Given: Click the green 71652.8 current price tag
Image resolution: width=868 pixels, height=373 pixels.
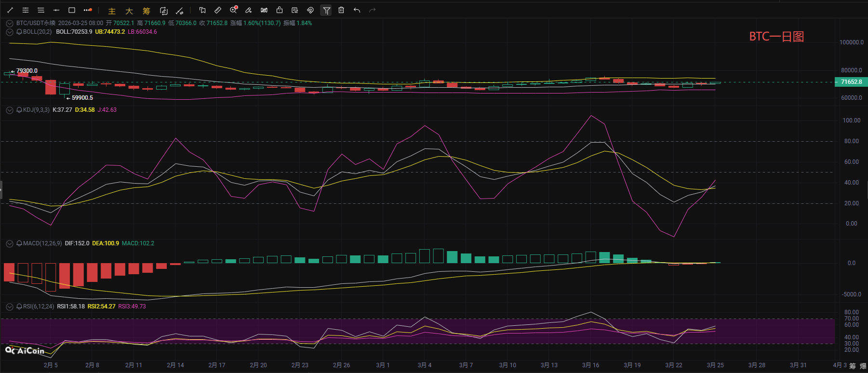Looking at the screenshot, I should click(x=851, y=82).
